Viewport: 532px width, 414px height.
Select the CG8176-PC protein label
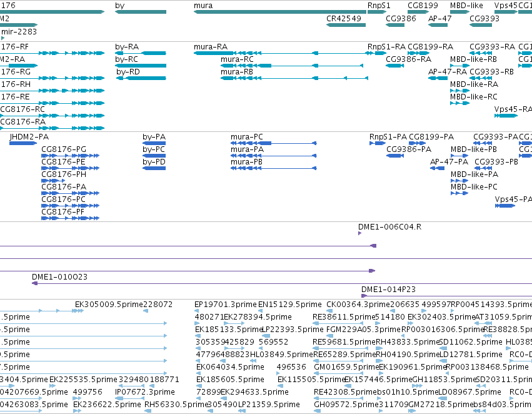63,200
